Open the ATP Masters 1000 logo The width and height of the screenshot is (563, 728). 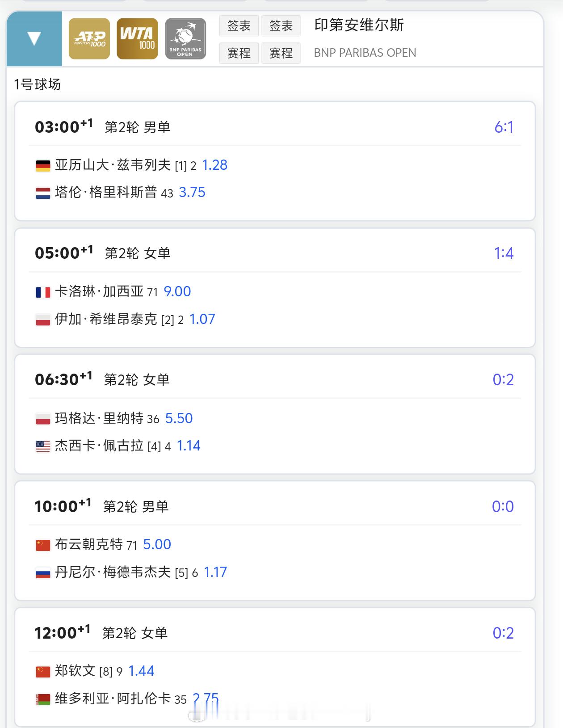(89, 38)
